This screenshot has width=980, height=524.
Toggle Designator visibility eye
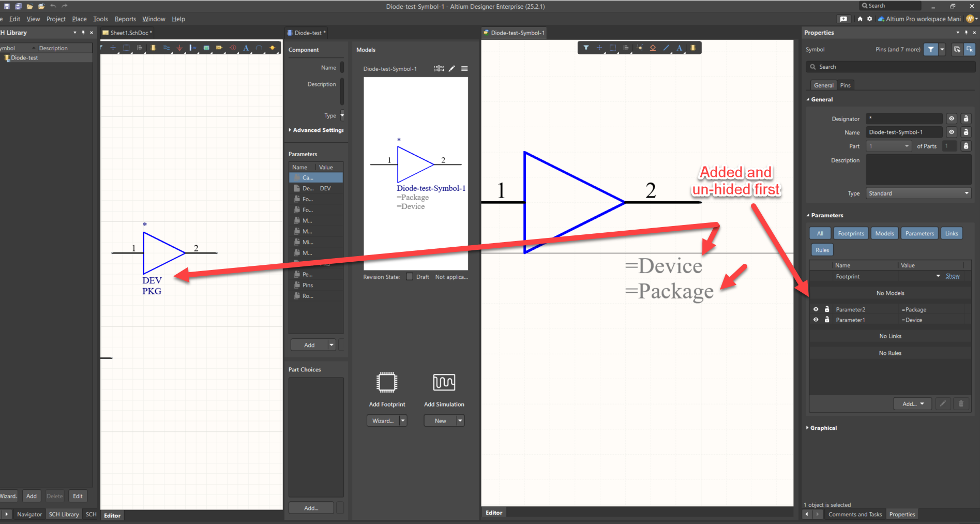952,118
